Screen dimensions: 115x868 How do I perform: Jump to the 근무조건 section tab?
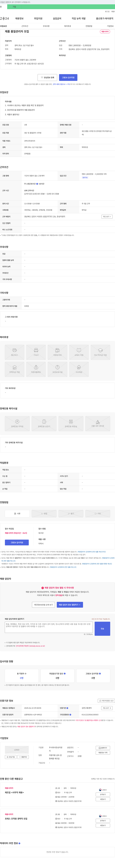point(25,26)
